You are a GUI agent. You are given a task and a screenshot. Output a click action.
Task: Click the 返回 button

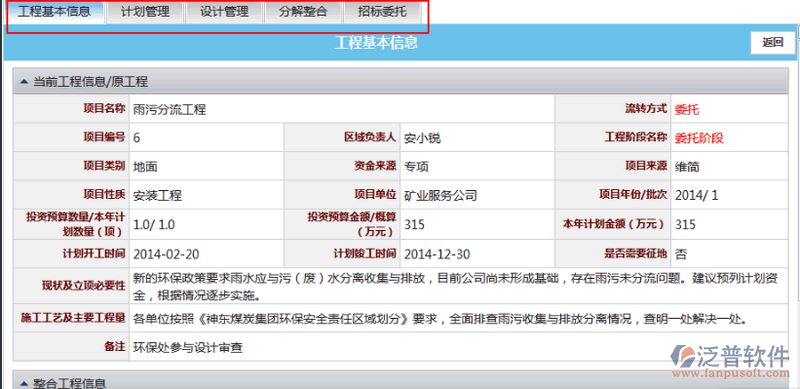[772, 43]
